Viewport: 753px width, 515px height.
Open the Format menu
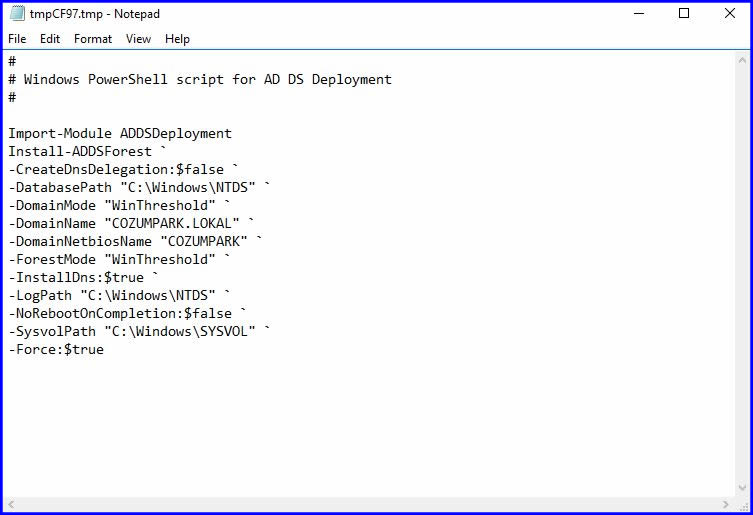(x=93, y=39)
